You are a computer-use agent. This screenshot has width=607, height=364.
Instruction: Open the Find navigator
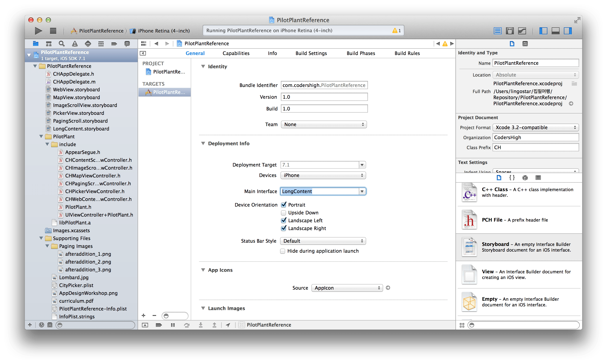pyautogui.click(x=62, y=44)
